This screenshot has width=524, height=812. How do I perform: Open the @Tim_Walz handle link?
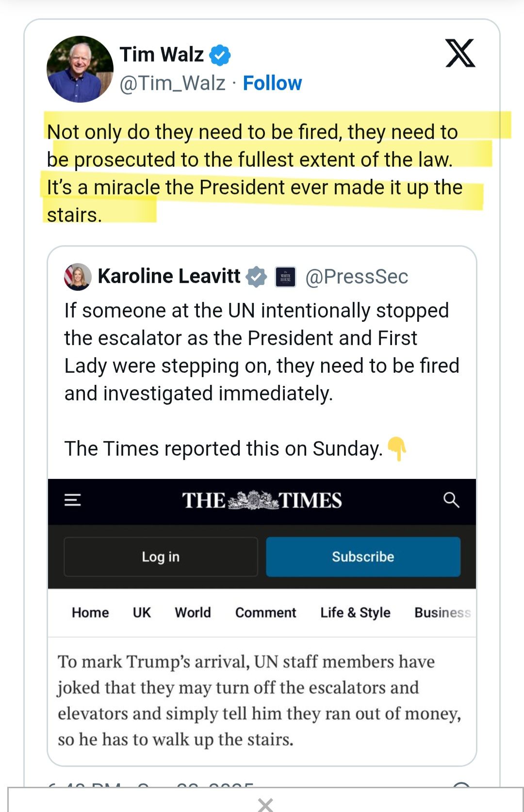point(172,83)
